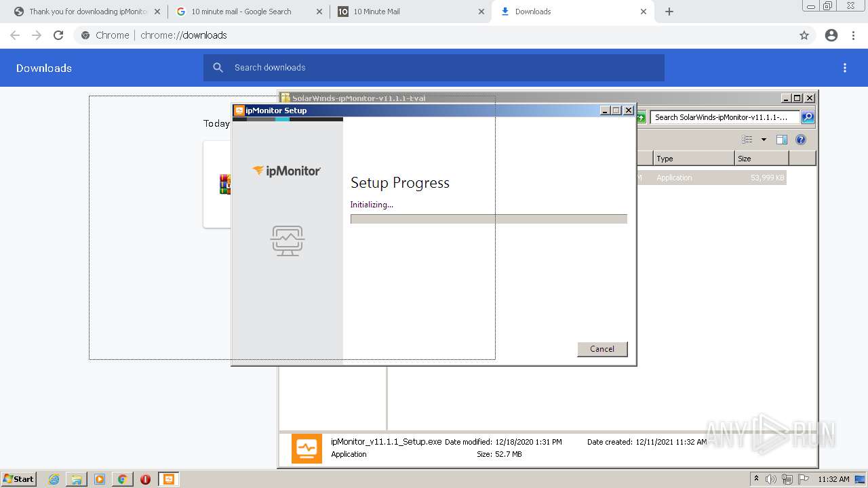Click the Chrome site info icon
Viewport: 868px width, 488px height.
(x=85, y=35)
